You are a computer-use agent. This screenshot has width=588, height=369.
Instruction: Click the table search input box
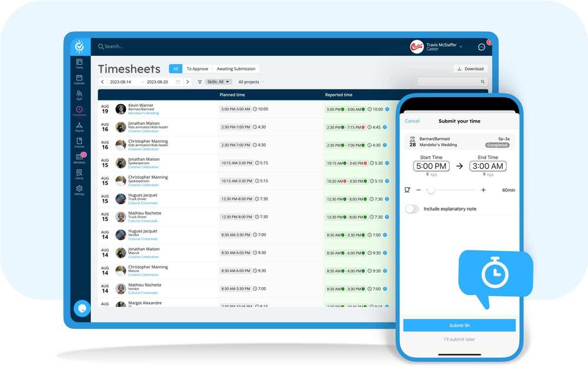click(452, 82)
